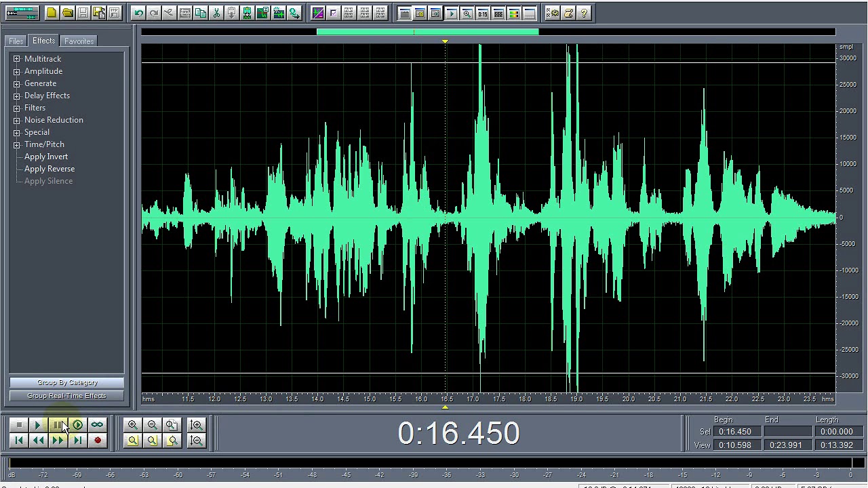The width and height of the screenshot is (868, 488).
Task: Click the scroll script icon in the toolbar
Action: (568, 13)
